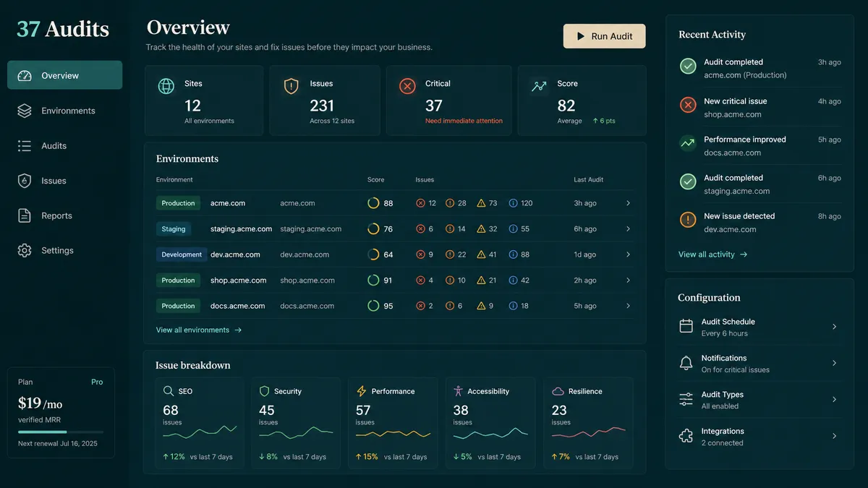Click the Performance issues sparkline chart
Image resolution: width=868 pixels, height=488 pixels.
pos(393,434)
